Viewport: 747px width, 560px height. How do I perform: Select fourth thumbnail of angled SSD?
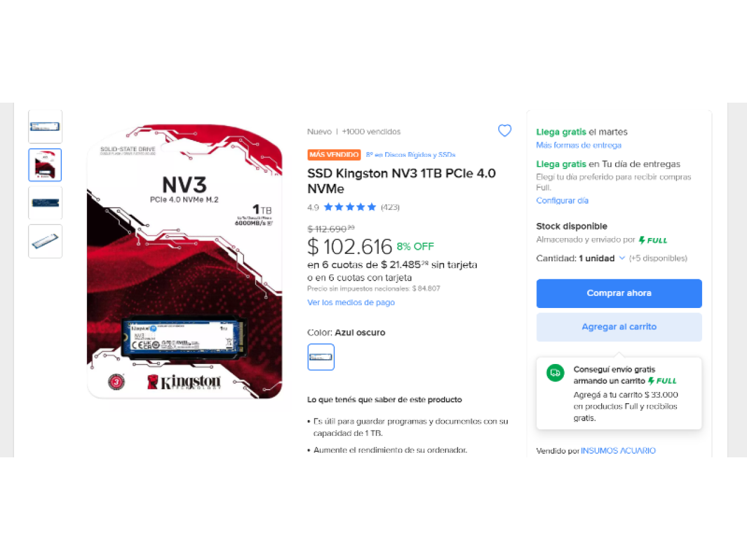click(x=45, y=241)
